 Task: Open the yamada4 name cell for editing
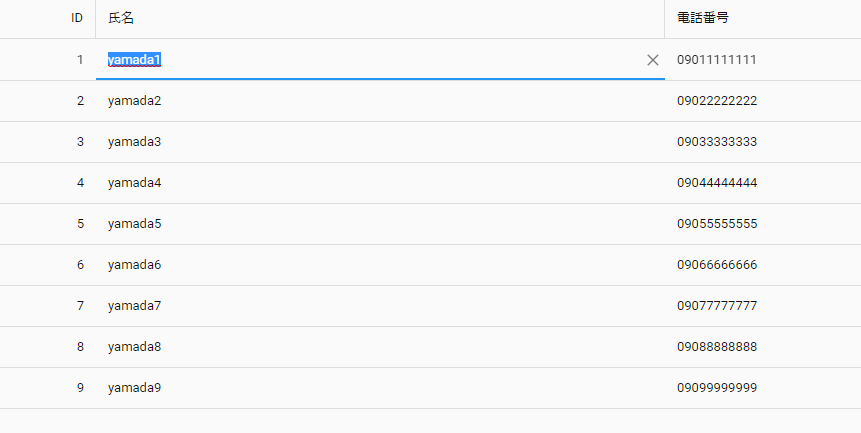(380, 183)
